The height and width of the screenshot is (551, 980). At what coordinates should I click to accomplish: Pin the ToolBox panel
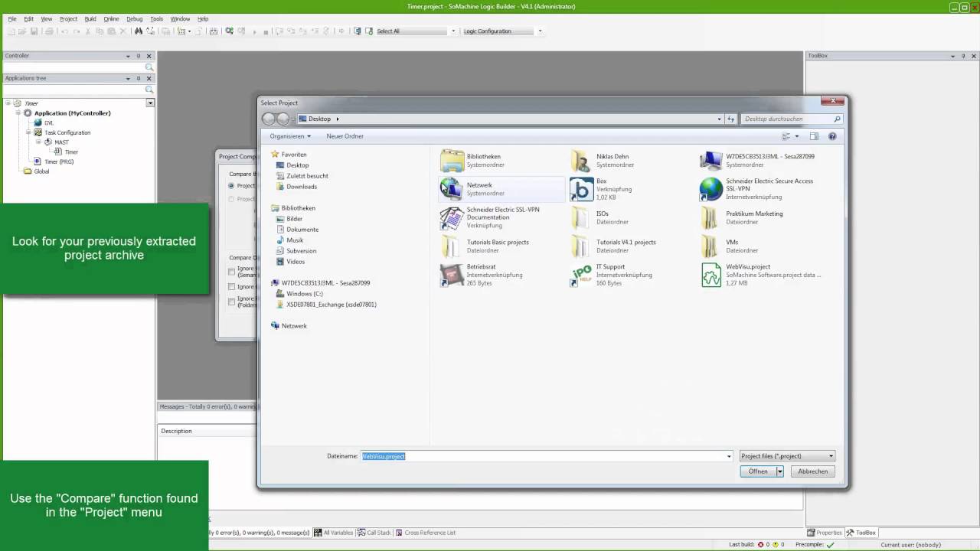click(x=964, y=56)
